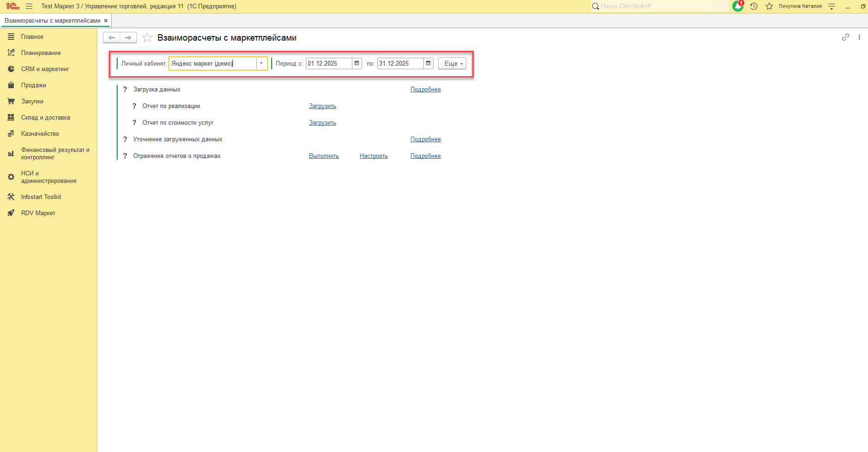
Task: Click Подробнее for Уточнение загруженных данных
Action: tap(426, 139)
